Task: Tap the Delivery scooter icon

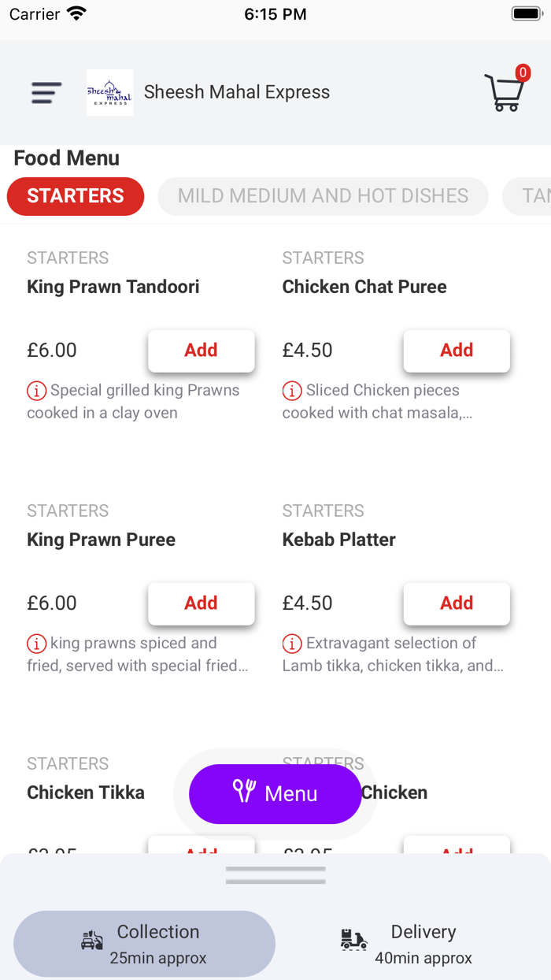Action: (353, 940)
